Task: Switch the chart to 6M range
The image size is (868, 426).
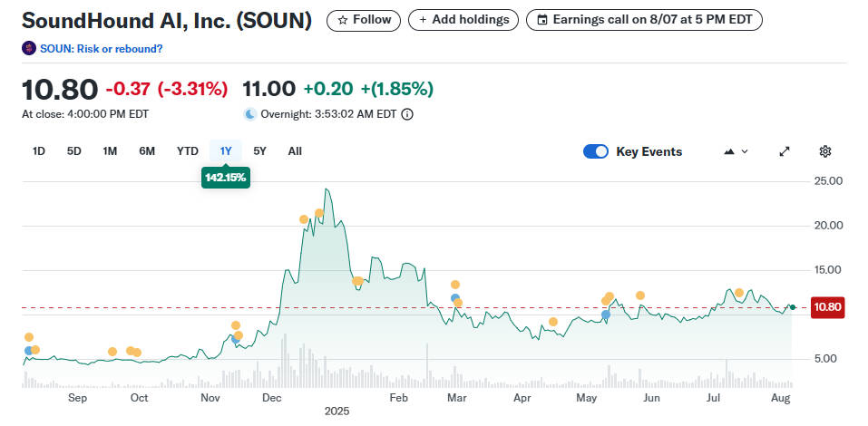Action: click(x=147, y=151)
